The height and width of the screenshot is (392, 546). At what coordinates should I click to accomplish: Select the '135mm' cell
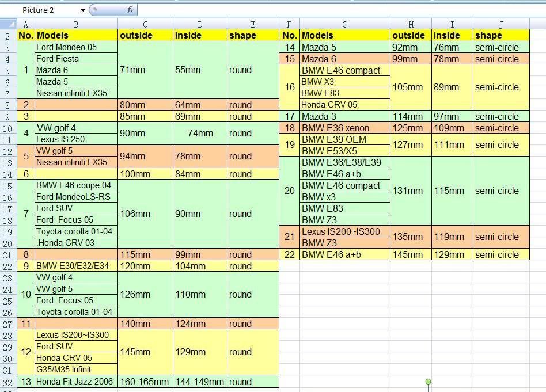(x=411, y=237)
